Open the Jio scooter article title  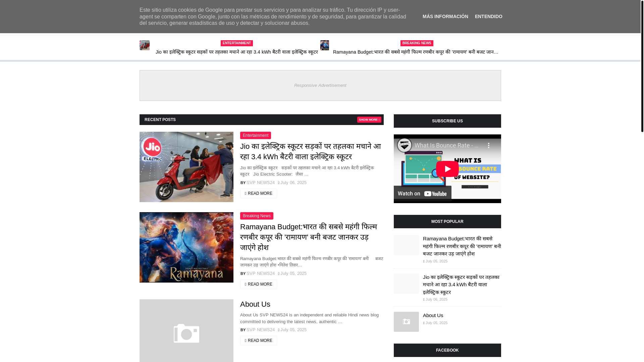(x=311, y=152)
